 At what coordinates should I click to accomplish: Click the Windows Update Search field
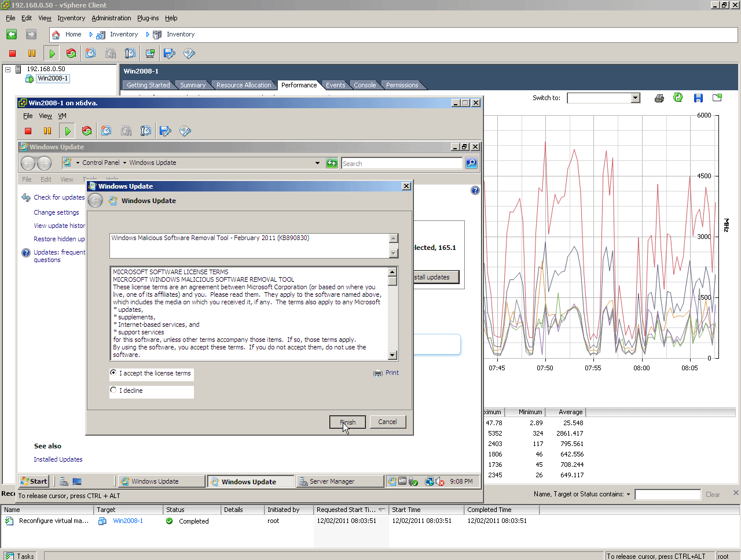[402, 164]
